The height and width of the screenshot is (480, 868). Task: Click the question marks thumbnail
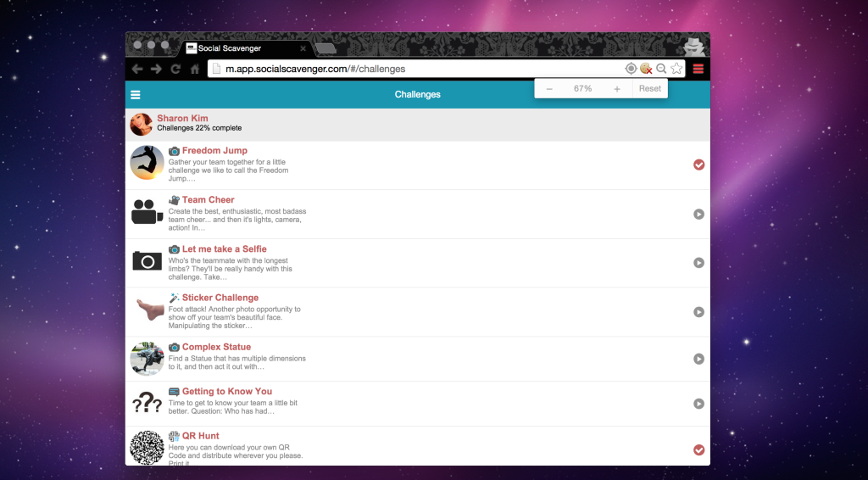coord(147,403)
